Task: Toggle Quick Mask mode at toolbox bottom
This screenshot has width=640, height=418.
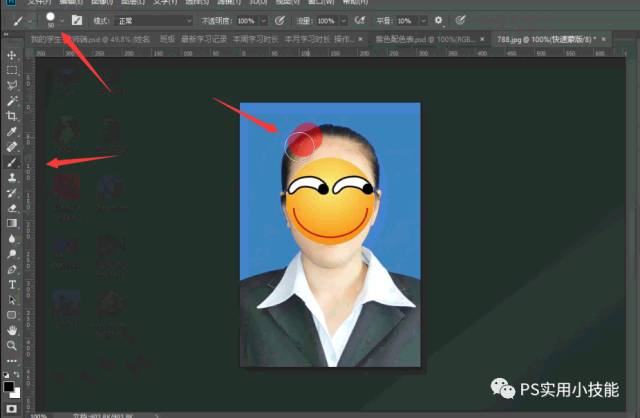Action: (x=11, y=409)
